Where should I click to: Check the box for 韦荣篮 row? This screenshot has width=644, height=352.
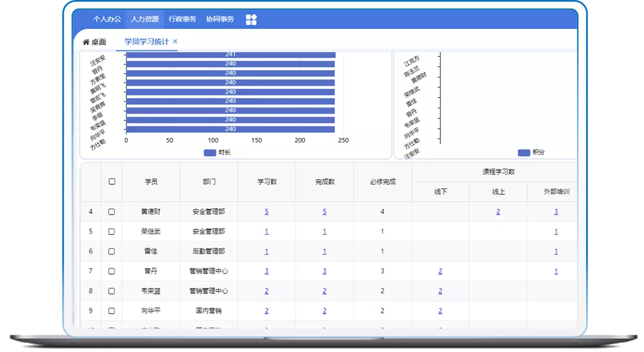[111, 291]
